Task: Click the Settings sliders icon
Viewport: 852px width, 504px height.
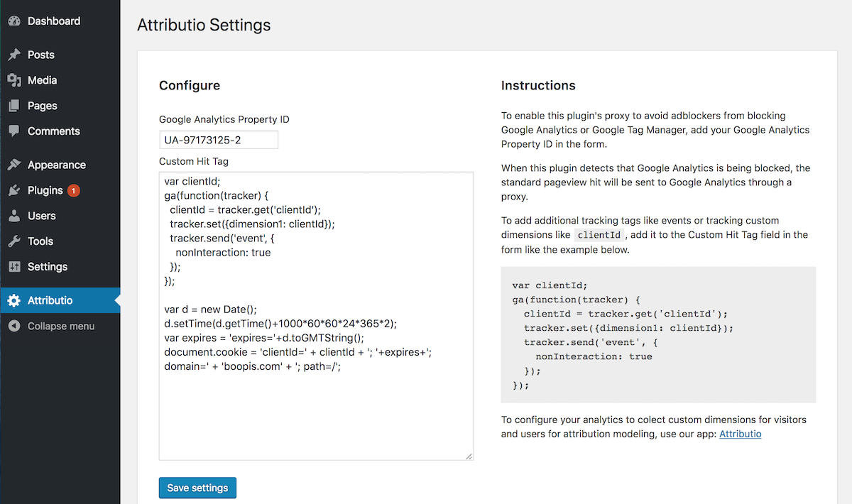Action: click(x=14, y=267)
